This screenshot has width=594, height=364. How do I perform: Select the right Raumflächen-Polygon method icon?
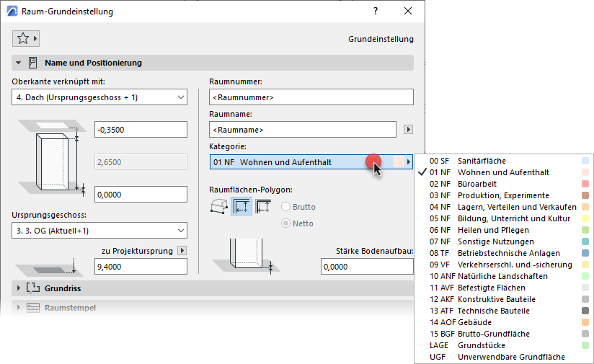(x=263, y=207)
